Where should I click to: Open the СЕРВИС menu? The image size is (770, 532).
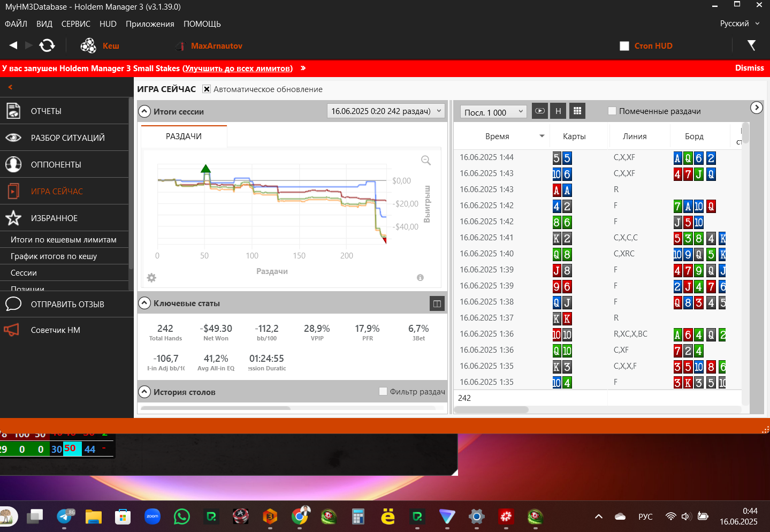coord(76,24)
